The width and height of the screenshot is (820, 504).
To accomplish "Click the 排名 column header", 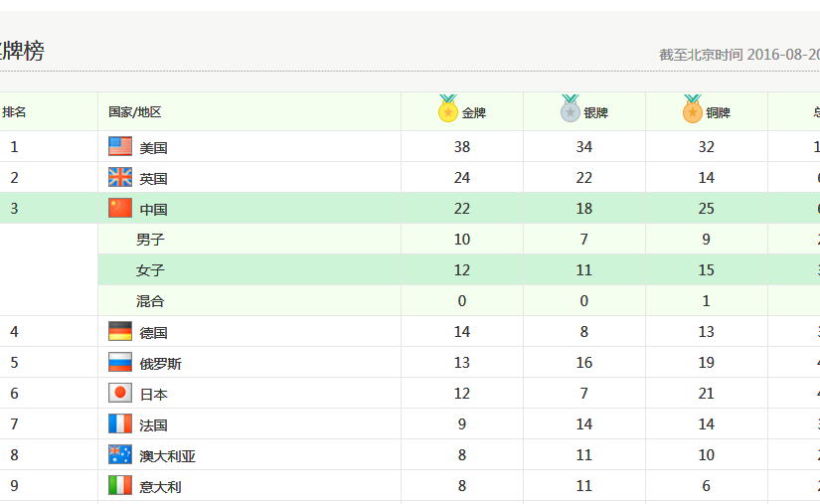I will tap(14, 112).
